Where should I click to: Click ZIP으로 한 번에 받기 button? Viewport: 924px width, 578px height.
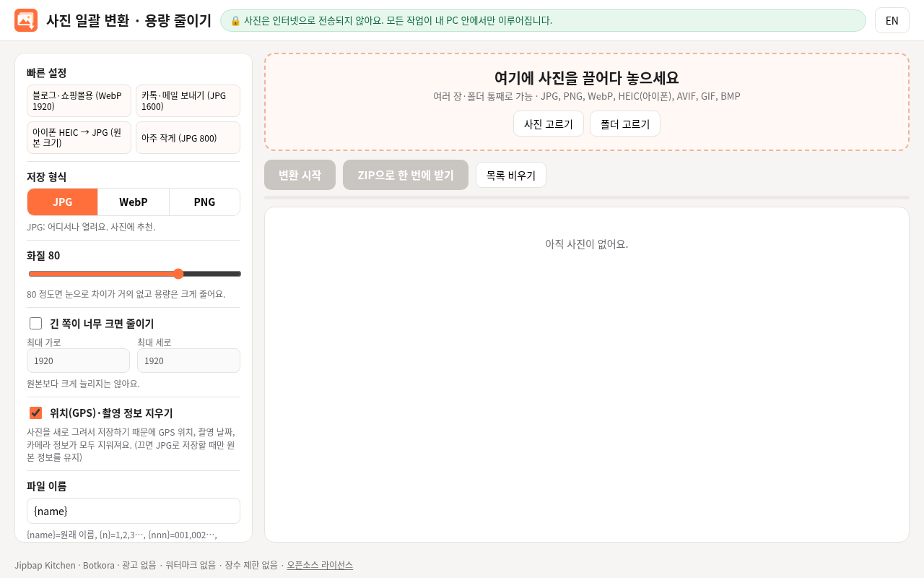point(406,175)
